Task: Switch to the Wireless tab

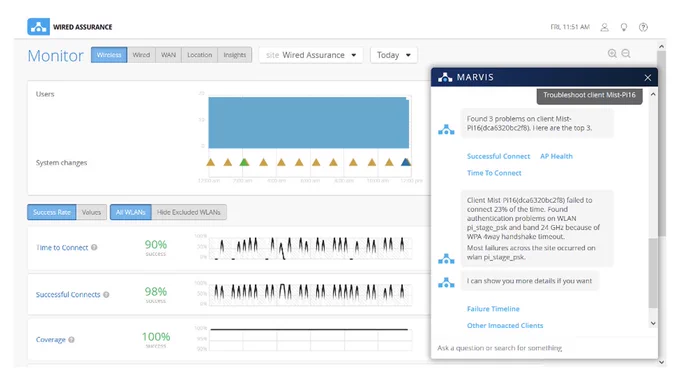Action: pos(109,55)
